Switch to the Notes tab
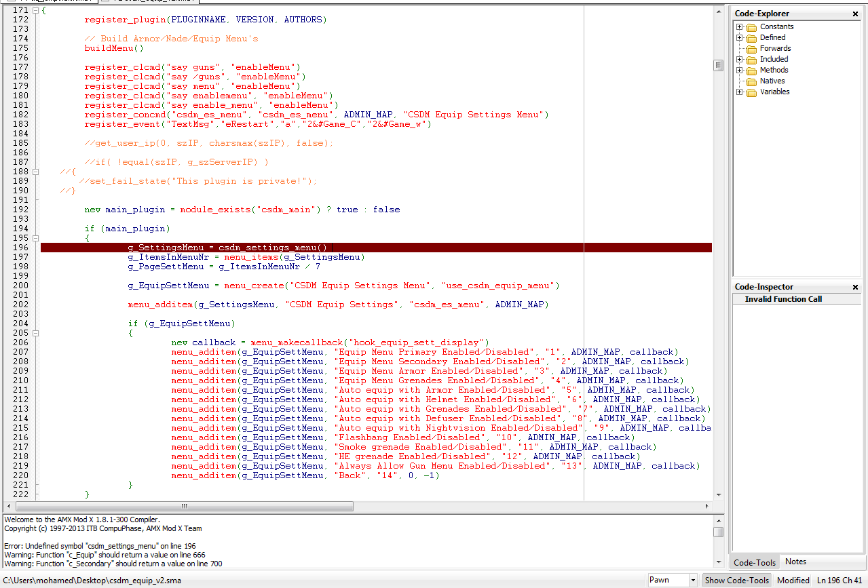The height and width of the screenshot is (588, 868). pyautogui.click(x=795, y=562)
